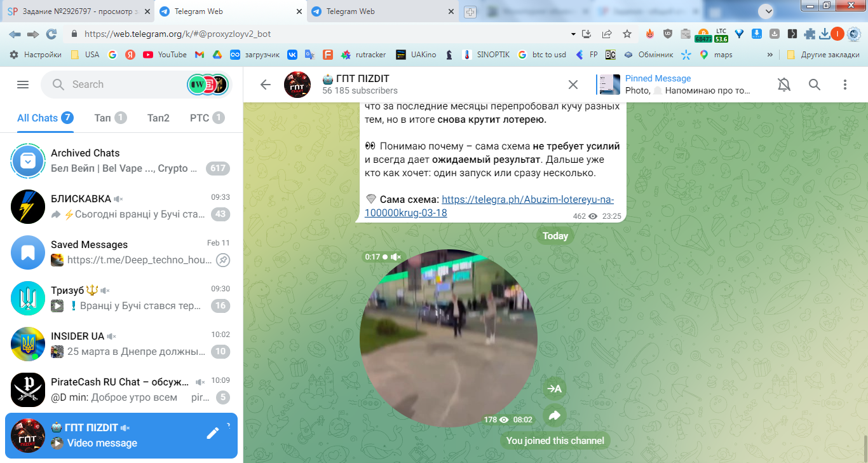Open the YouTube bookmark
The height and width of the screenshot is (463, 868).
(165, 55)
